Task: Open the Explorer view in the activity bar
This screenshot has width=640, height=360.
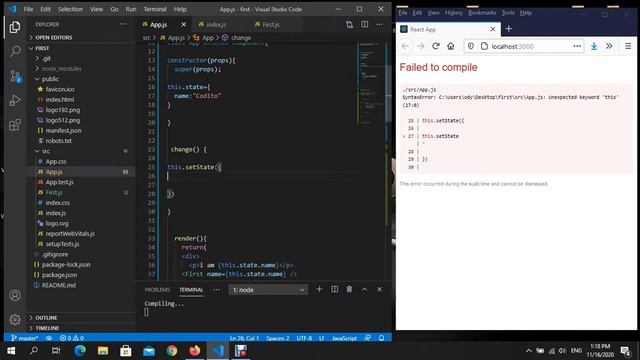Action: coord(15,27)
